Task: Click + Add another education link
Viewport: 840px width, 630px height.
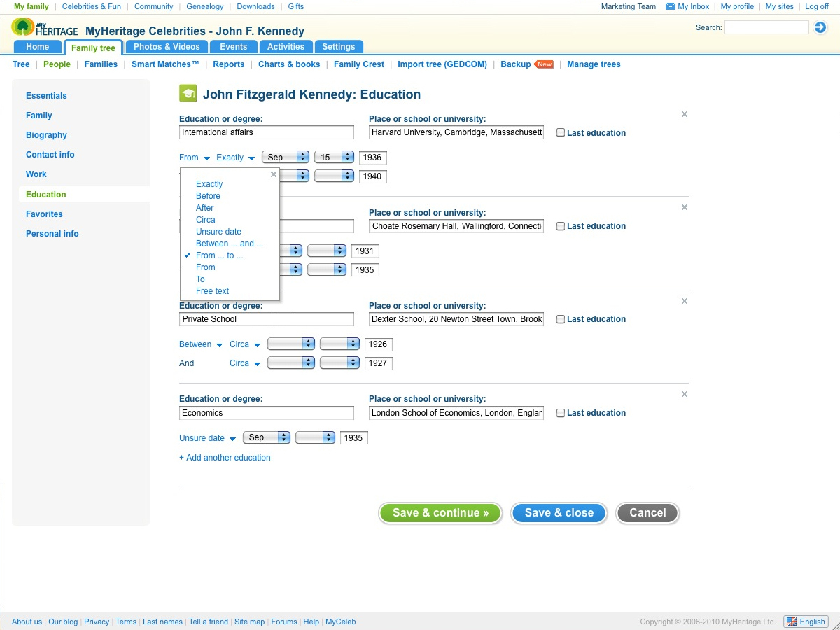Action: click(x=225, y=458)
